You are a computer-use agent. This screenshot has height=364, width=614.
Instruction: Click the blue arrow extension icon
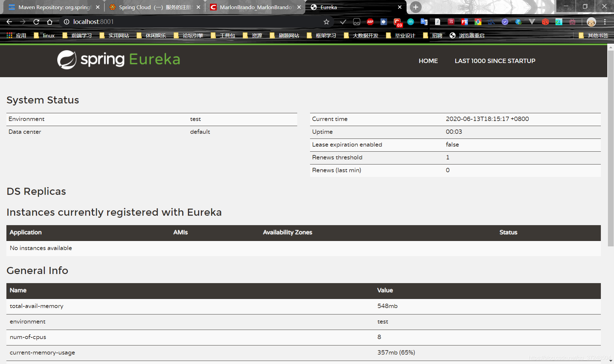(x=383, y=22)
